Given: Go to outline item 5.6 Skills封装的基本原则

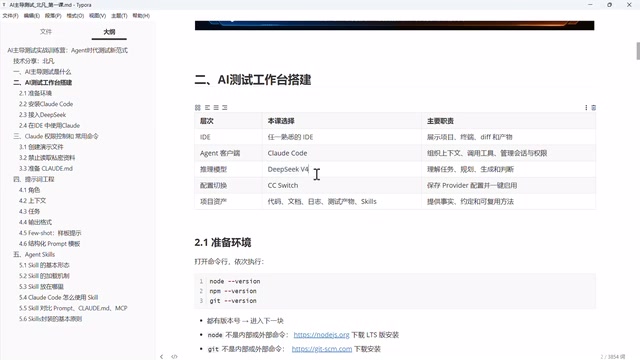Looking at the screenshot, I should point(50,319).
